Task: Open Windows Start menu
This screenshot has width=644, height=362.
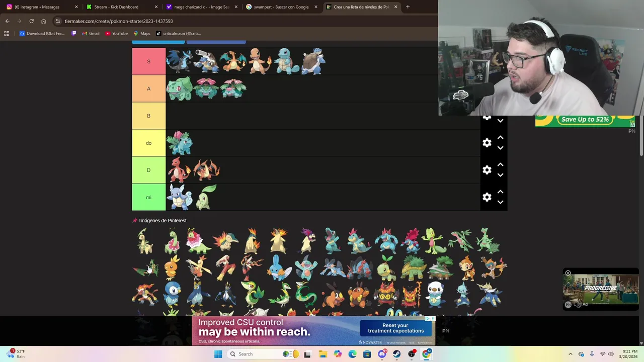Action: [x=218, y=354]
